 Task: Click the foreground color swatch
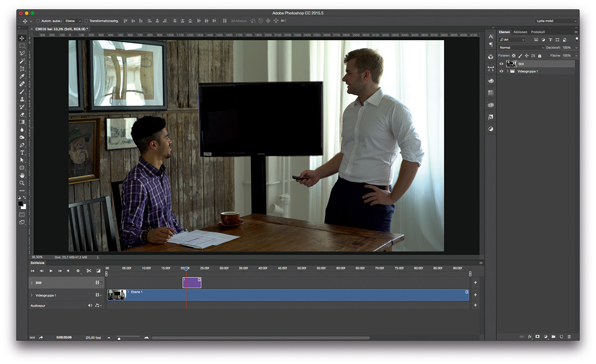pyautogui.click(x=21, y=203)
